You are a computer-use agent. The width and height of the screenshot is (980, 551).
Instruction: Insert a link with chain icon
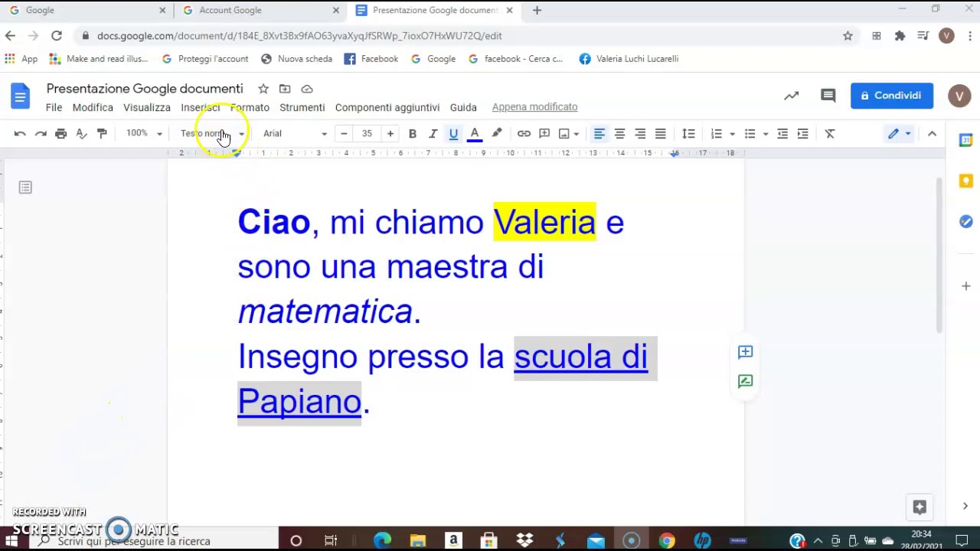[x=524, y=134]
